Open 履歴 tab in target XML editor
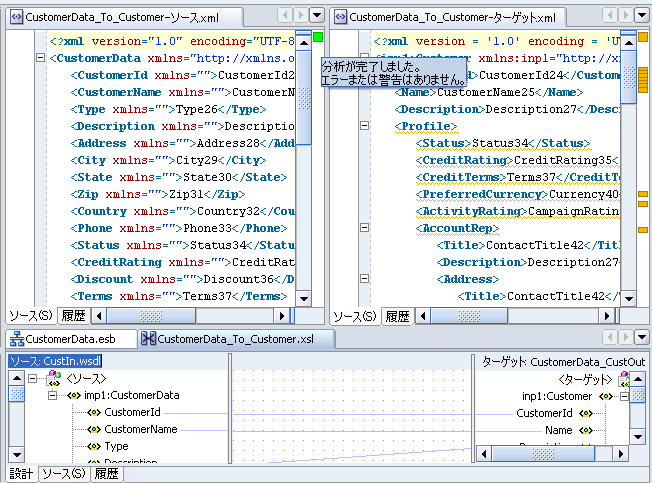The height and width of the screenshot is (483, 652). point(397,316)
